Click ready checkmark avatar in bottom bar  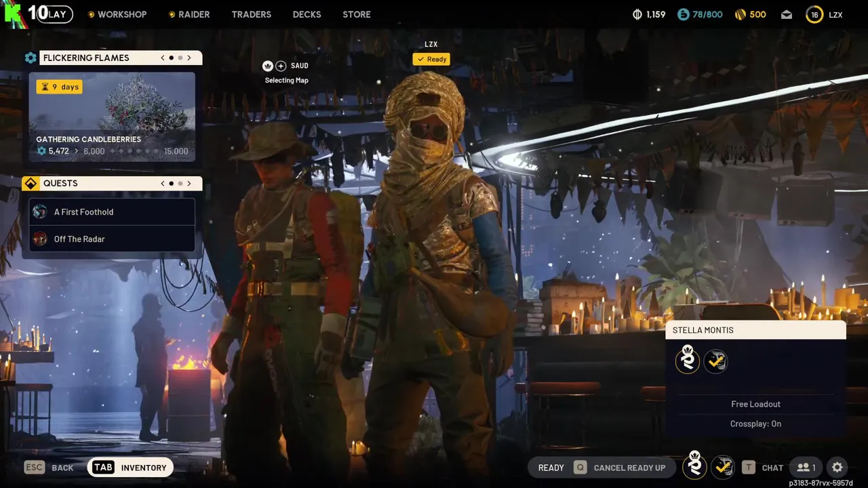(723, 467)
